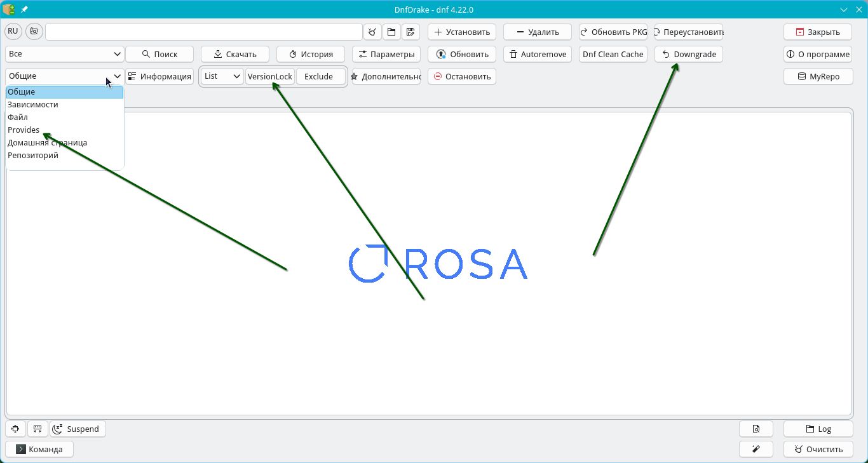Click the open folder icon in the top row
Screen dimensions: 868x463
tap(391, 32)
